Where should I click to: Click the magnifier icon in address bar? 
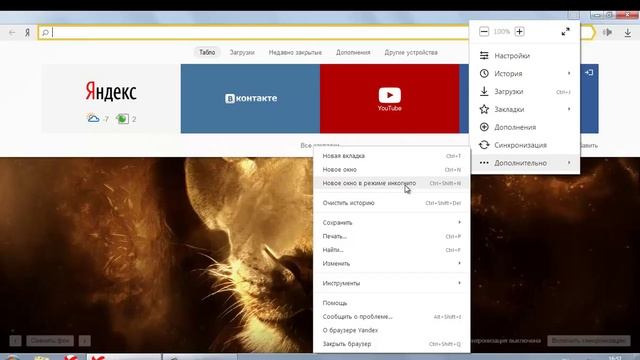pos(45,32)
